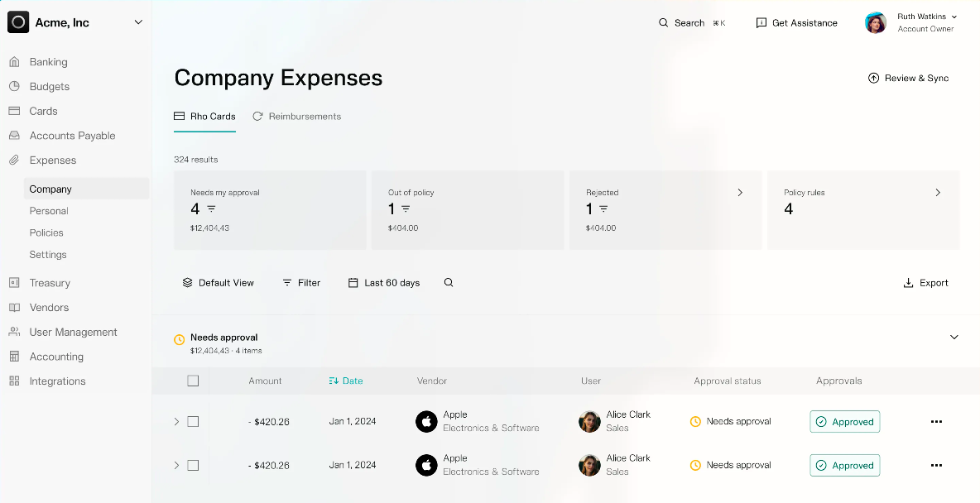Click the Apple logo in first row
Image resolution: width=980 pixels, height=503 pixels.
click(x=427, y=422)
